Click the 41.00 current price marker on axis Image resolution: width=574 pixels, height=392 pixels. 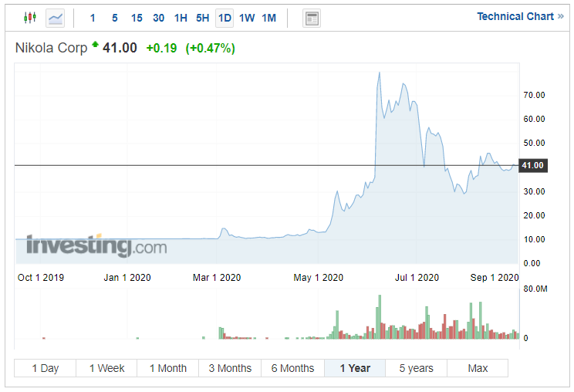pos(532,165)
